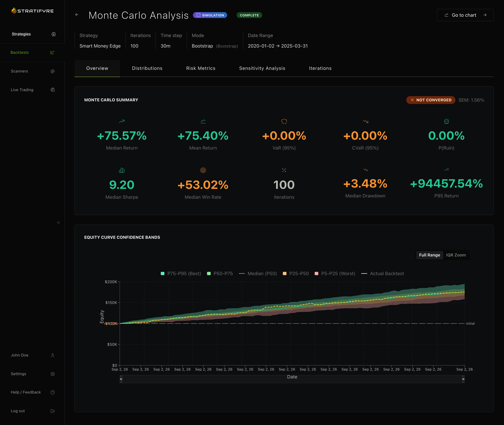Open the Overview tab
The width and height of the screenshot is (504, 425).
pos(97,68)
